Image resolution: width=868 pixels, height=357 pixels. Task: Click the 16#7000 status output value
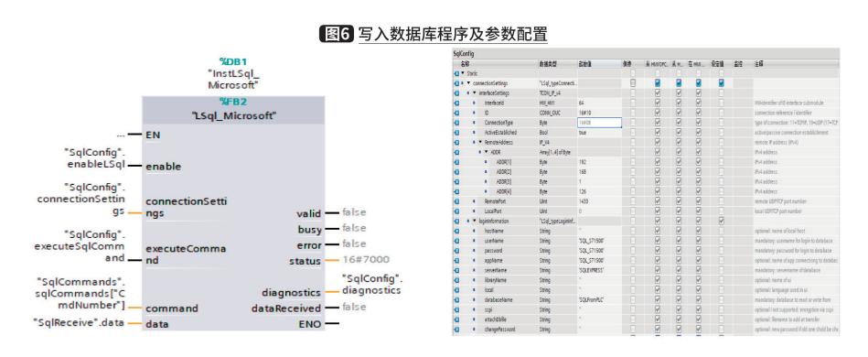tap(365, 259)
